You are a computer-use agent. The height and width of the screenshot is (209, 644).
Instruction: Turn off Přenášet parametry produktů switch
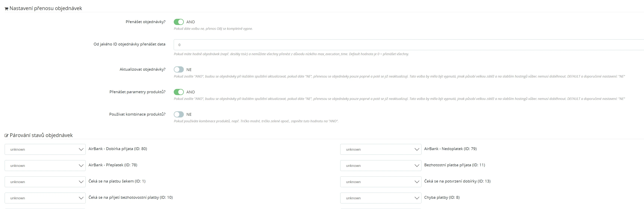click(x=179, y=92)
